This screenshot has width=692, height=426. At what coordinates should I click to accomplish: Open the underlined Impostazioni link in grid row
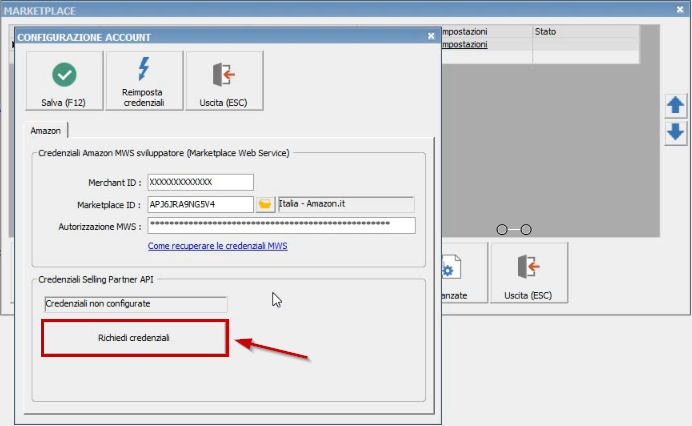tap(464, 44)
